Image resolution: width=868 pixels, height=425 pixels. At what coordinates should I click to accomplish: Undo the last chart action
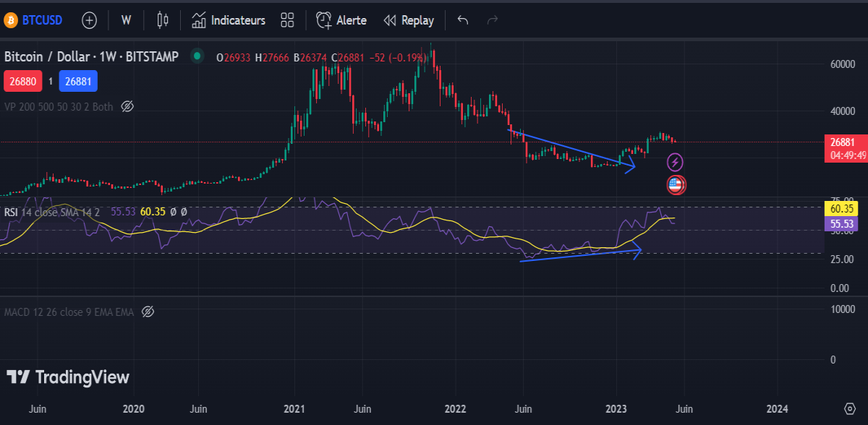463,20
